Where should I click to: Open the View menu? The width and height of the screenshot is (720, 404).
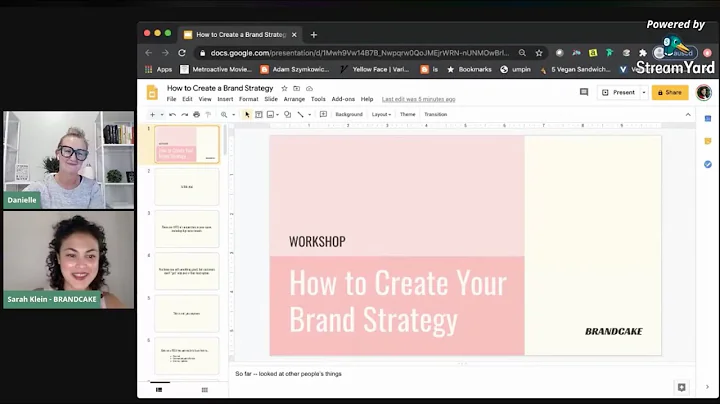tap(205, 99)
